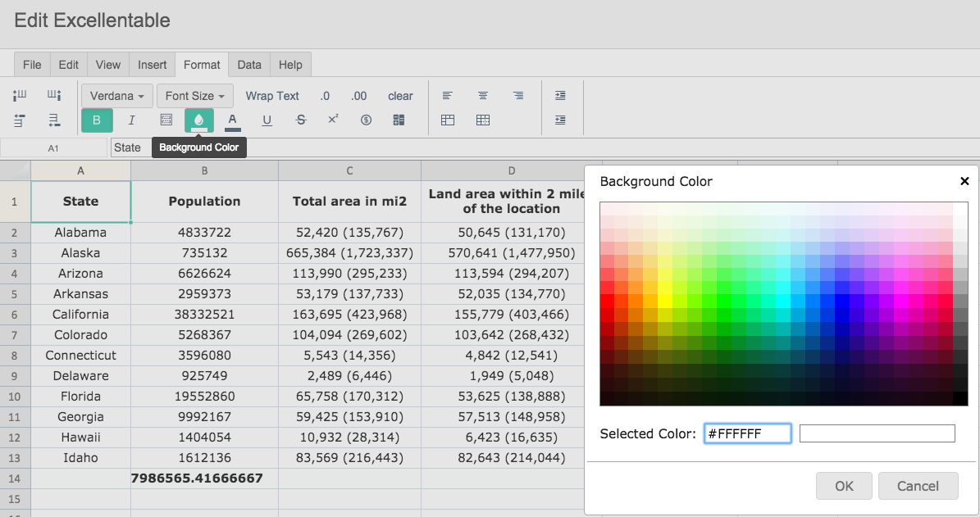Click the Wrap Text option

(272, 96)
